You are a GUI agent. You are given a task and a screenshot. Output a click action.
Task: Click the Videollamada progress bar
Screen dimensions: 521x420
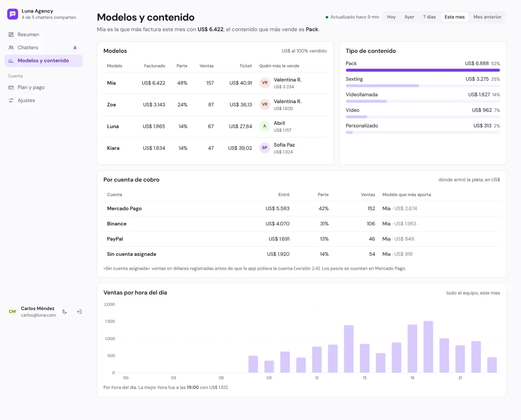[x=423, y=101]
